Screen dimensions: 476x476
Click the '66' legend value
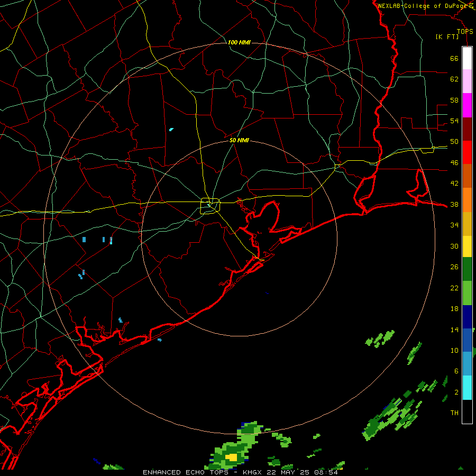tap(454, 59)
